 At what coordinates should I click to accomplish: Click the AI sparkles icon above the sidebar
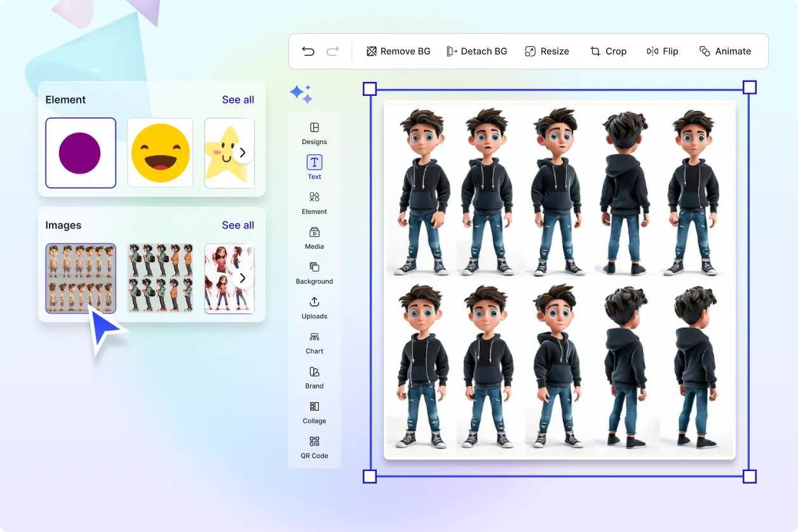pyautogui.click(x=301, y=94)
